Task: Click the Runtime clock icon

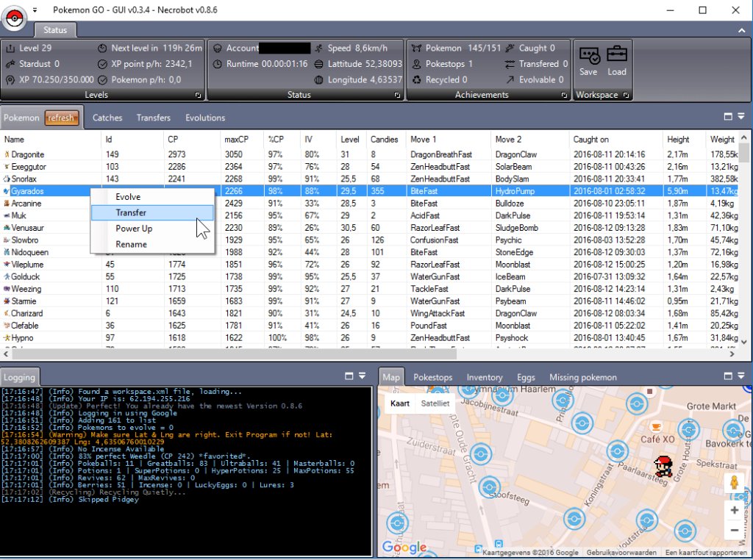Action: pyautogui.click(x=218, y=64)
